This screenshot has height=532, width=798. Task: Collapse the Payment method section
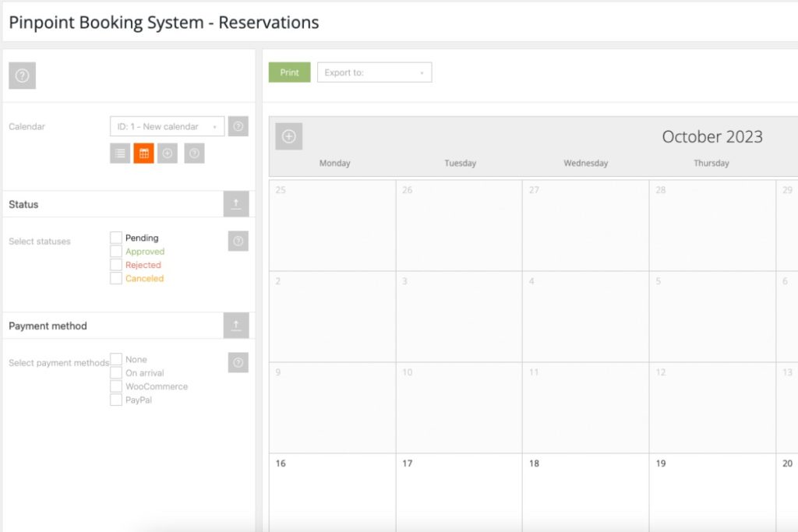coord(236,326)
